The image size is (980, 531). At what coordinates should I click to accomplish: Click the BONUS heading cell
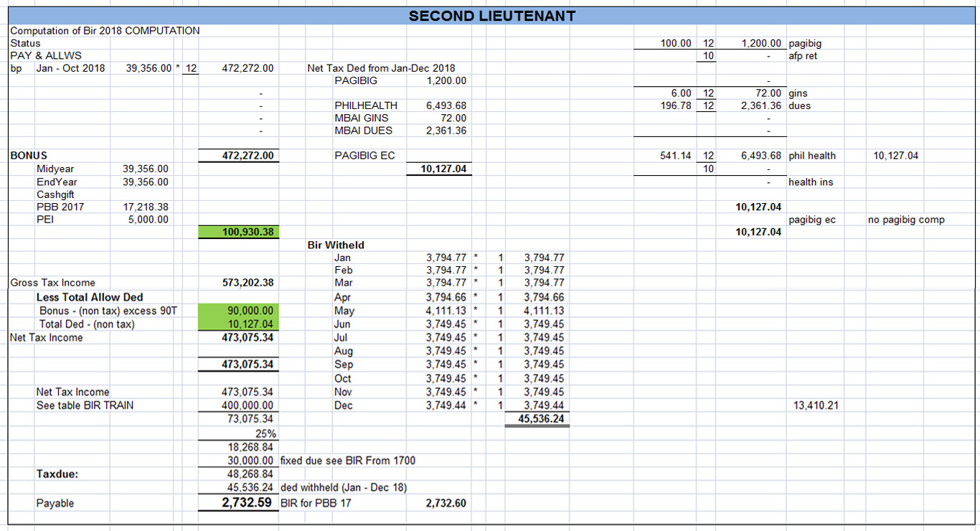click(29, 156)
